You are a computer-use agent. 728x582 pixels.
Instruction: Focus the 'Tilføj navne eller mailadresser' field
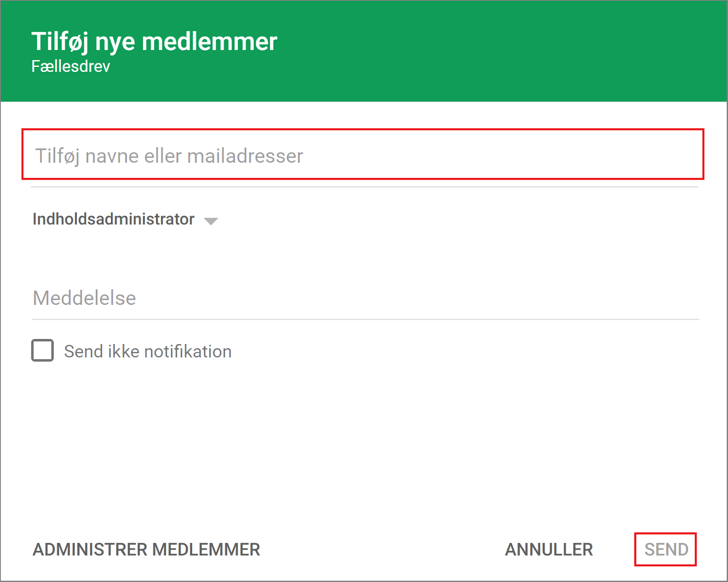(x=363, y=156)
